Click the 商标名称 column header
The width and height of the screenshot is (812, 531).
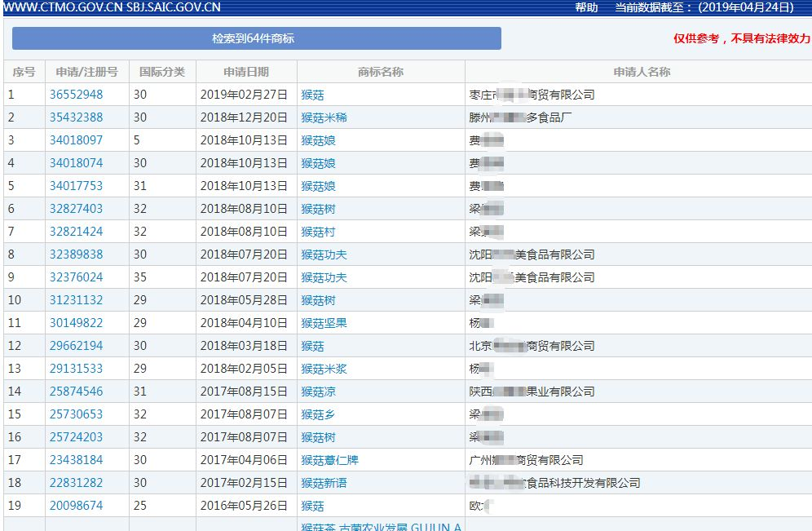tap(381, 72)
